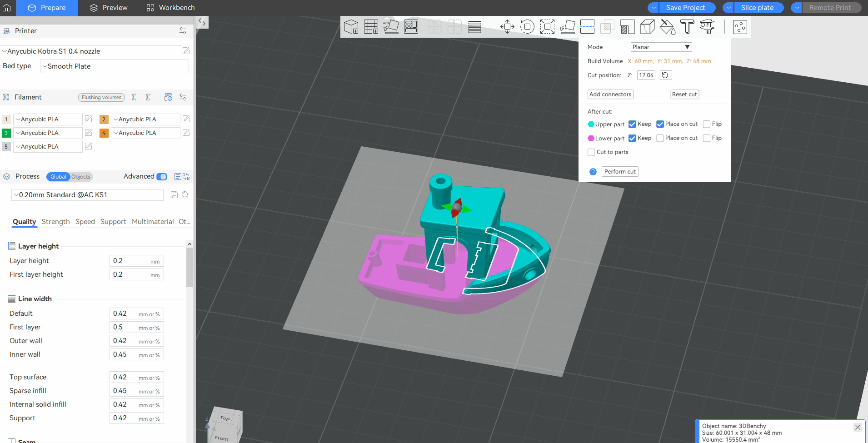Click the home icon

(7, 8)
